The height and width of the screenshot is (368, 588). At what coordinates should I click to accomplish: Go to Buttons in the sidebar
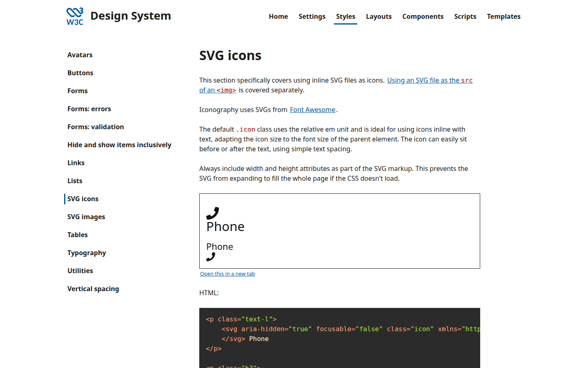(x=80, y=73)
